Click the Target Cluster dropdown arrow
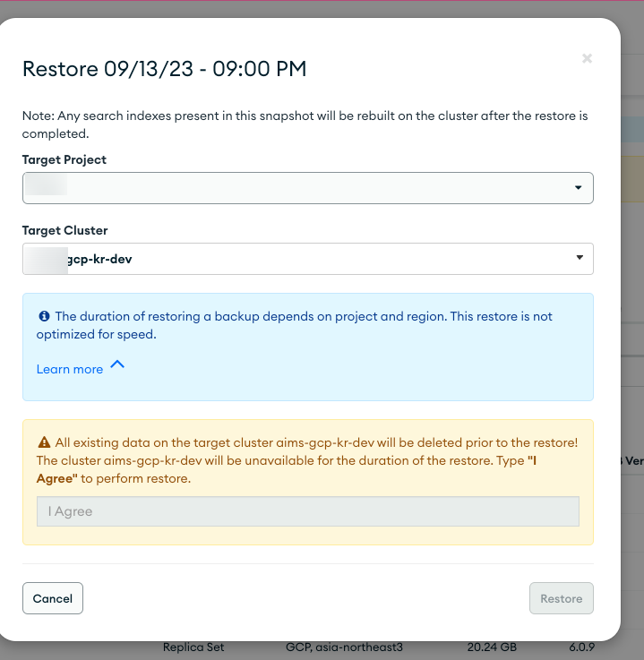Viewport: 644px width, 660px height. (x=579, y=259)
